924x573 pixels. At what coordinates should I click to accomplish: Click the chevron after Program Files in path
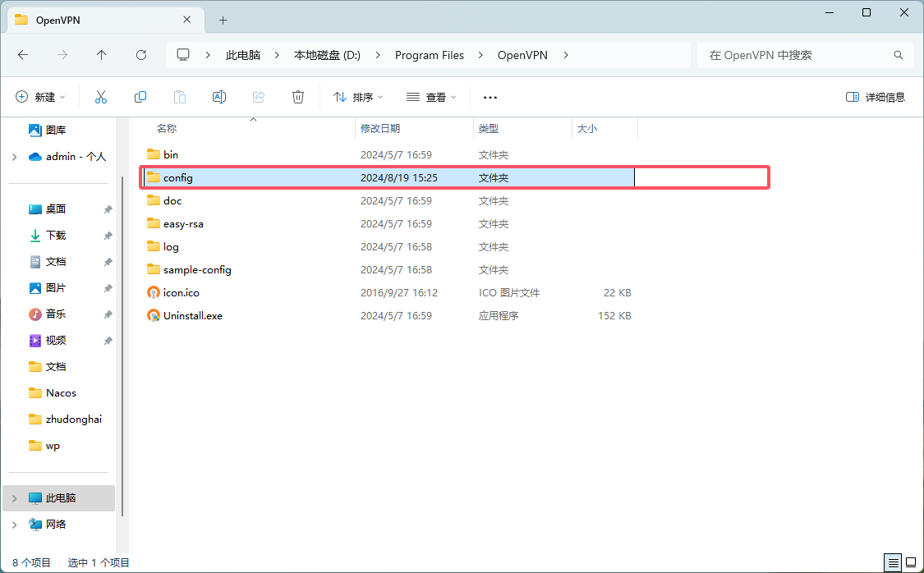pos(480,55)
